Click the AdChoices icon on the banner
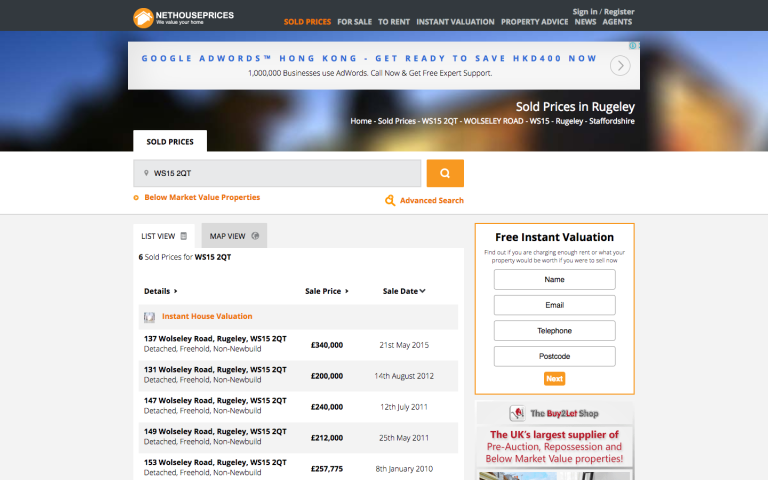Screen dimensions: 768x480 [x=633, y=45]
